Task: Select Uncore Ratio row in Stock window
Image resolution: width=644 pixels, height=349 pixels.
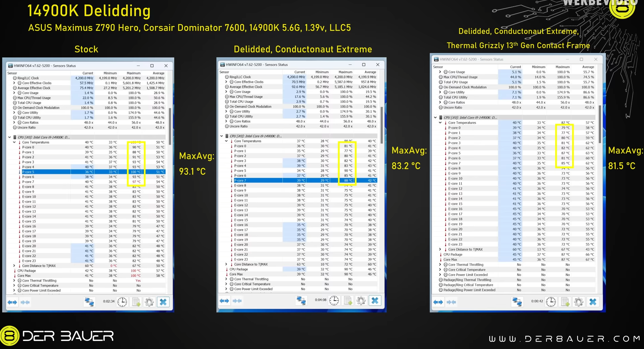Action: 86,128
